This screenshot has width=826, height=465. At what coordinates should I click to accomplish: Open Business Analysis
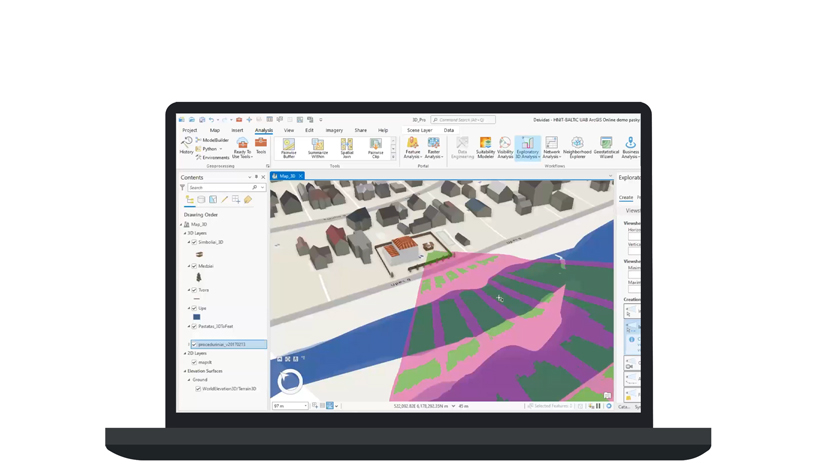(x=630, y=148)
